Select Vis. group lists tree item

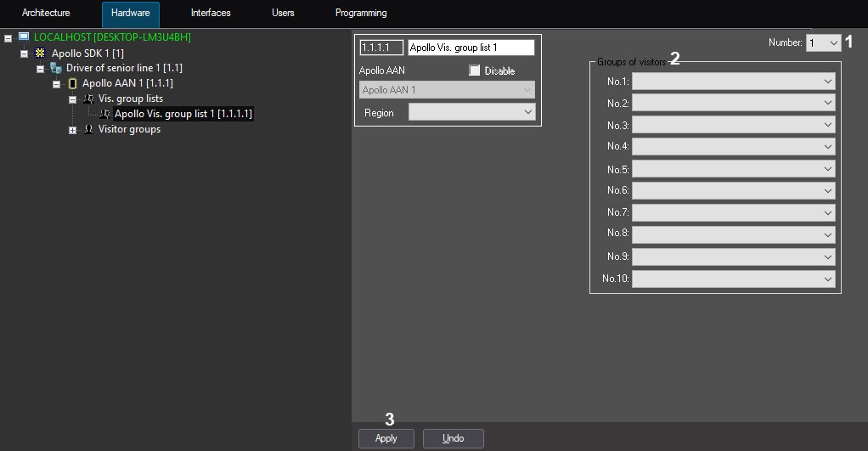131,99
